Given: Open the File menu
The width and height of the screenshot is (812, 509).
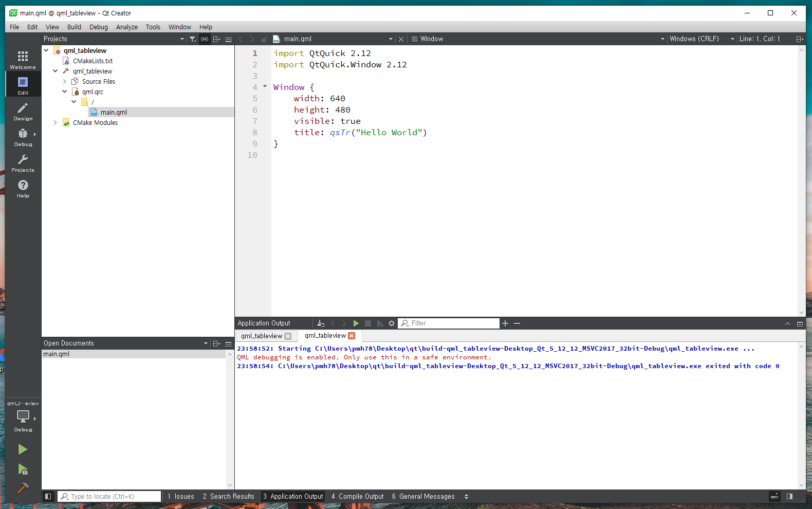Looking at the screenshot, I should (x=14, y=27).
